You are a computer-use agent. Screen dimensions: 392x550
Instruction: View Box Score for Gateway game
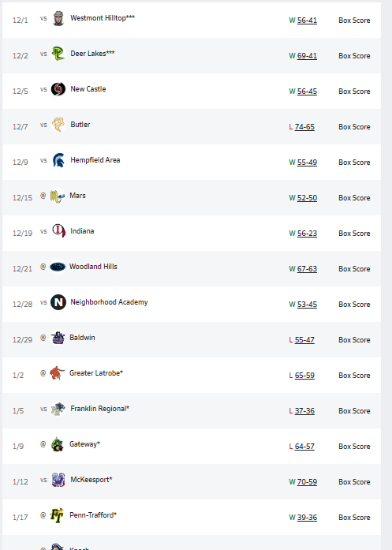coord(354,446)
